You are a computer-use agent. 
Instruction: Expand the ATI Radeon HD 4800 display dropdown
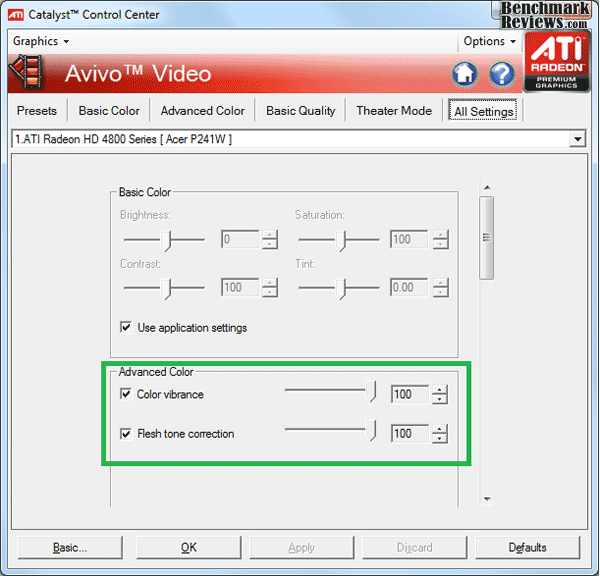(577, 139)
